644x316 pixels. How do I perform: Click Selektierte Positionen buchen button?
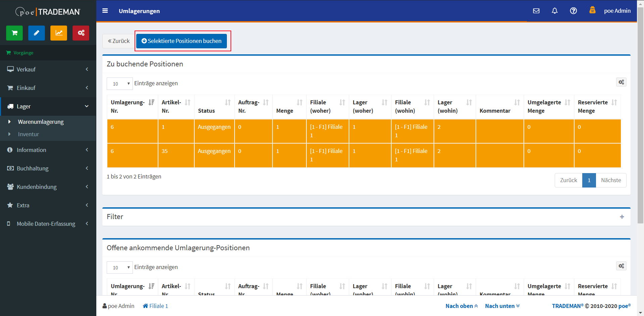click(182, 41)
